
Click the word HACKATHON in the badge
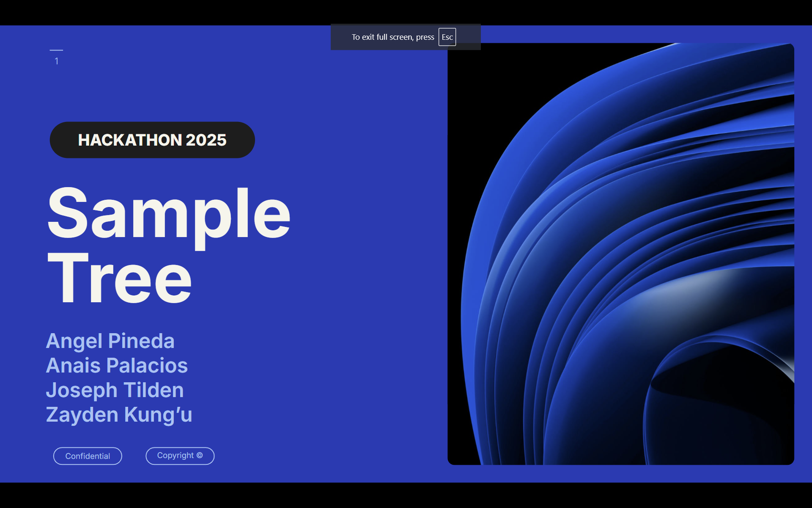pyautogui.click(x=130, y=140)
